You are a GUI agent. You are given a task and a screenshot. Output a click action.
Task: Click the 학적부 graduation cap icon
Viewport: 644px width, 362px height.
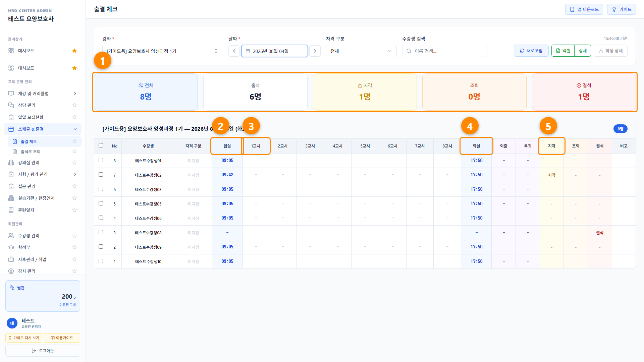click(x=11, y=247)
